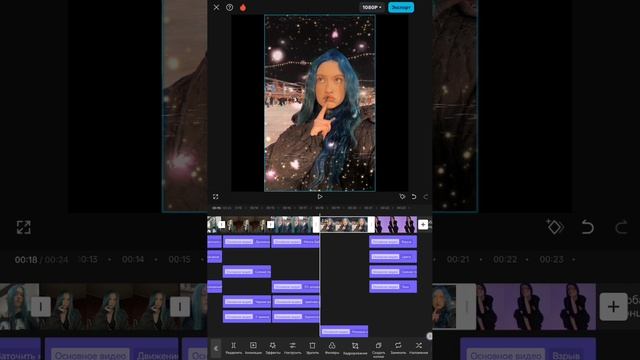Screen dimensions: 640x360
Task: Select the Движение effect block in the first effects row
Action: (x=247, y=242)
